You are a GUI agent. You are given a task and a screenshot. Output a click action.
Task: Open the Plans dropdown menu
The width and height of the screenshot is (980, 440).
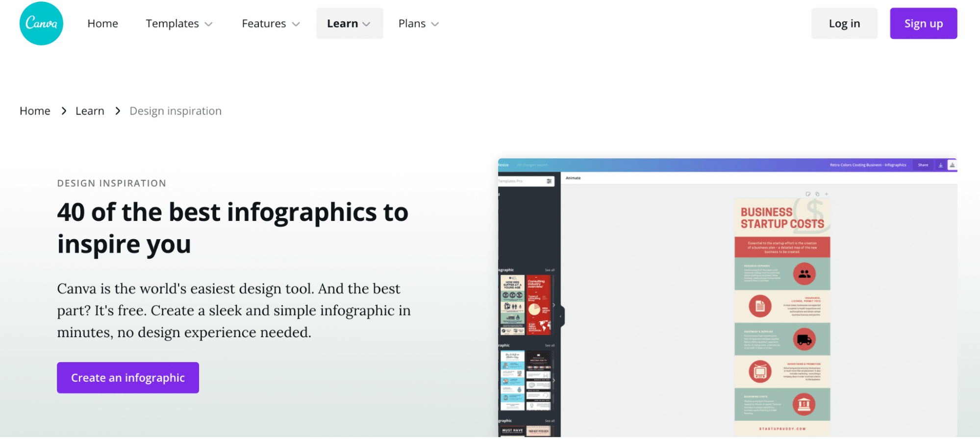(418, 24)
